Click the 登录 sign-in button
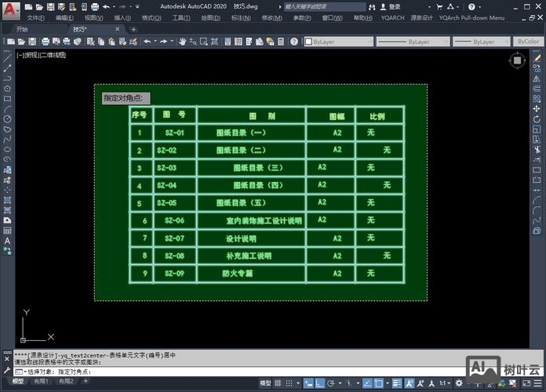This screenshot has height=392, width=546. (394, 6)
